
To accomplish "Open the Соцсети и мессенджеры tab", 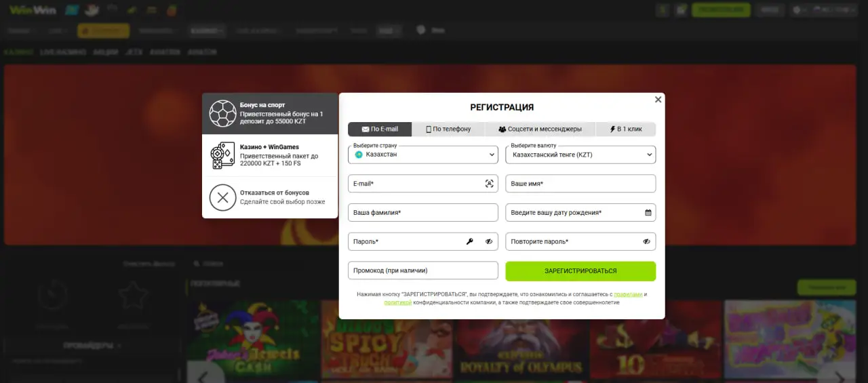I will pos(540,129).
